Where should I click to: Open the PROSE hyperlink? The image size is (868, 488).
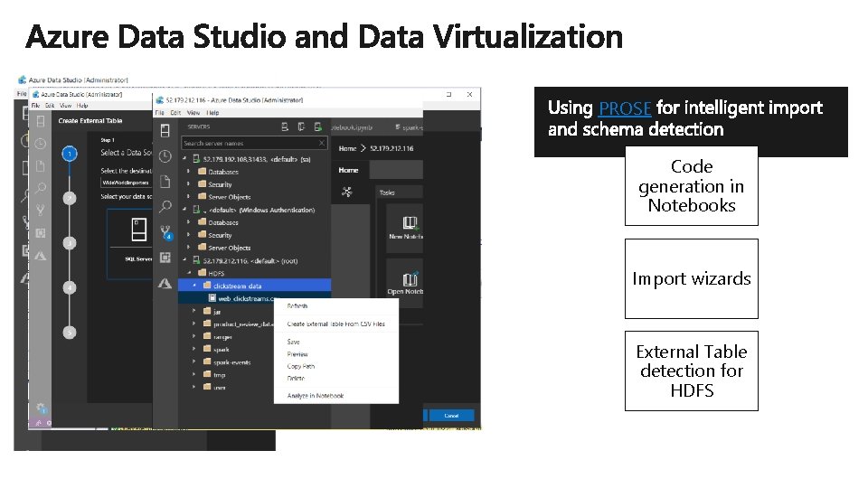point(625,108)
